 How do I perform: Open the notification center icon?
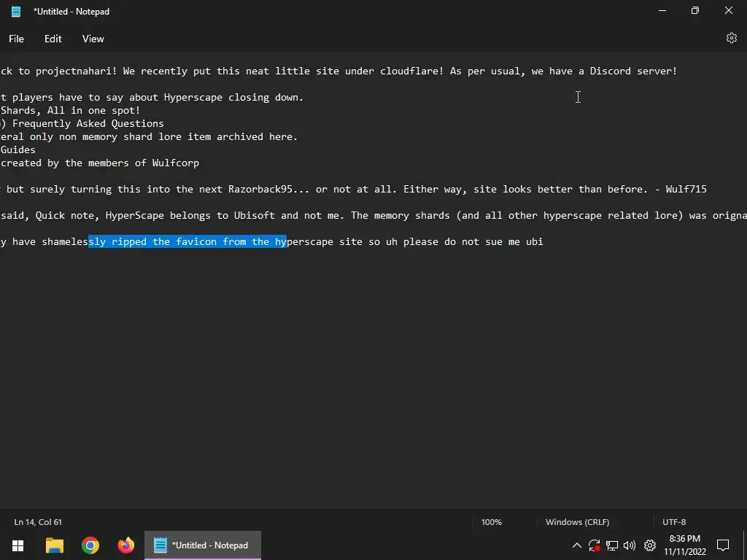[723, 545]
